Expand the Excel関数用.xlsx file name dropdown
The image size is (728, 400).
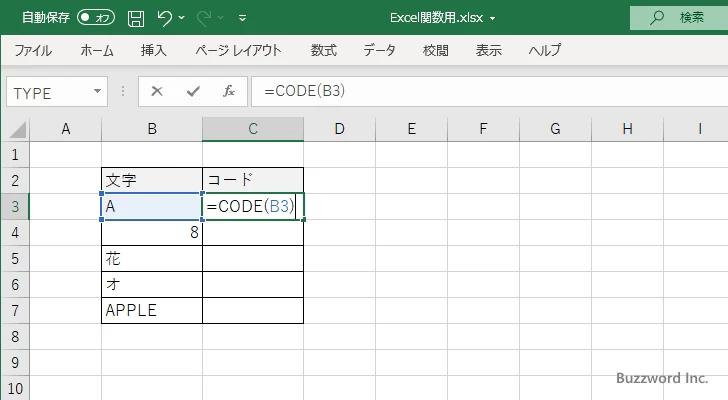pos(492,19)
